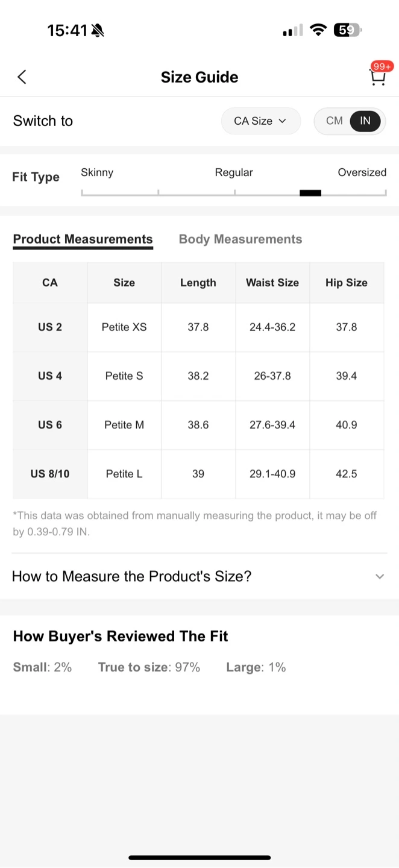Tap the silent mode bell icon
The image size is (399, 868).
(x=97, y=31)
